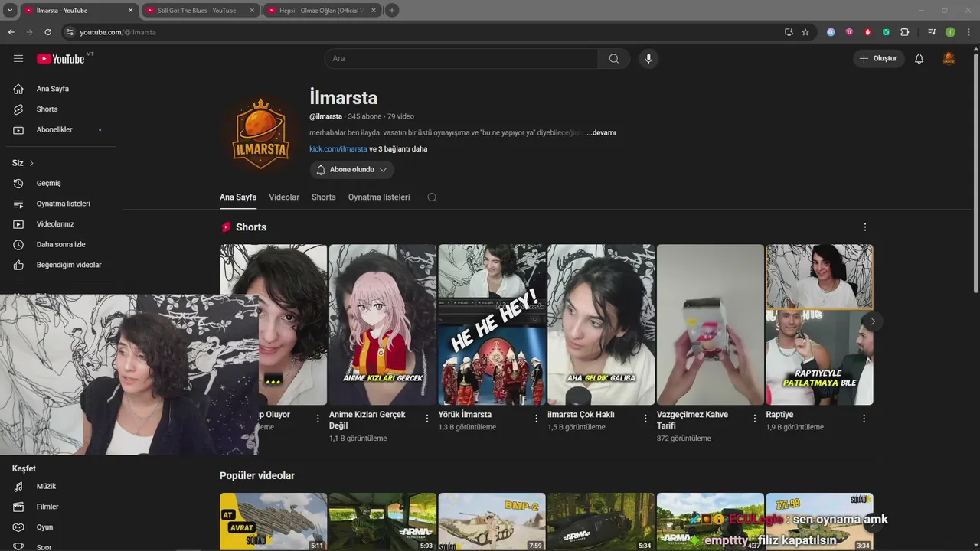Search within the channel magnifier icon

(x=432, y=197)
